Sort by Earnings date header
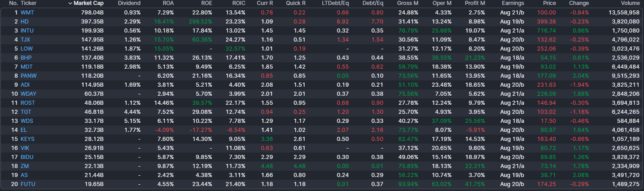Image resolution: width=644 pixels, height=191 pixels. point(513,3)
